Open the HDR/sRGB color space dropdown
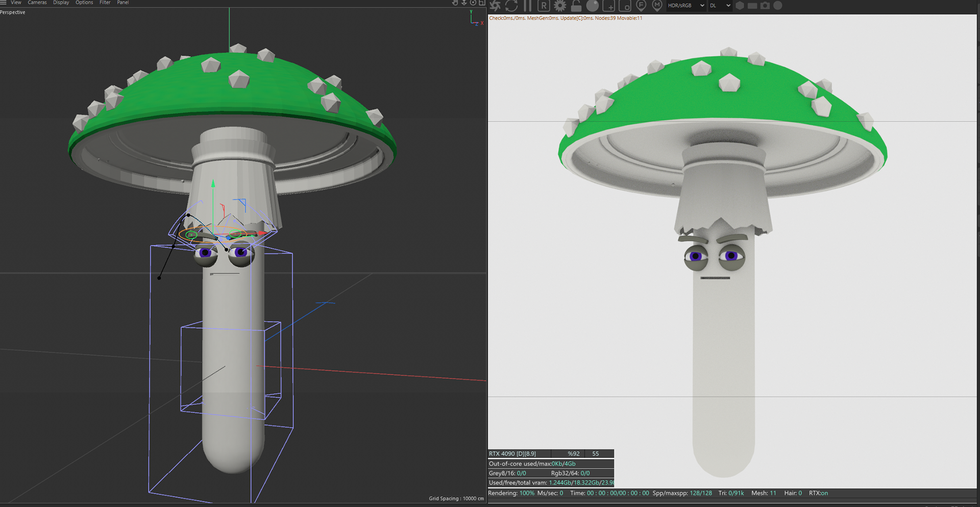Screen dimensions: 980x507 [x=686, y=6]
